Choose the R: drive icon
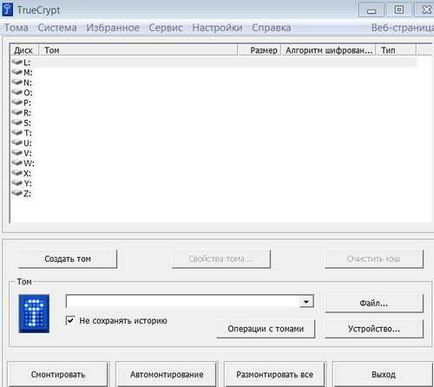Viewport: 434px width, 387px height. click(x=17, y=112)
